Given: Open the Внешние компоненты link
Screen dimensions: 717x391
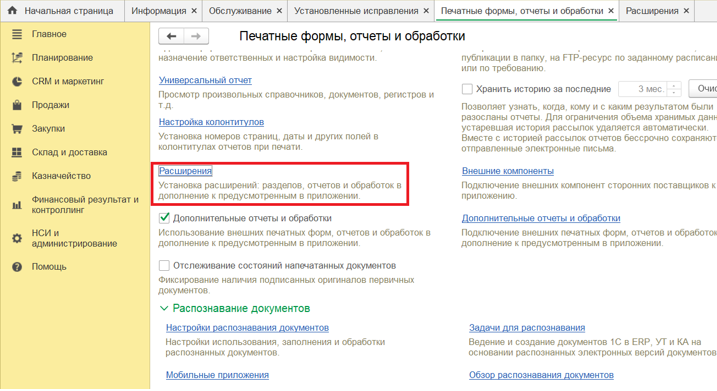Looking at the screenshot, I should coord(508,171).
